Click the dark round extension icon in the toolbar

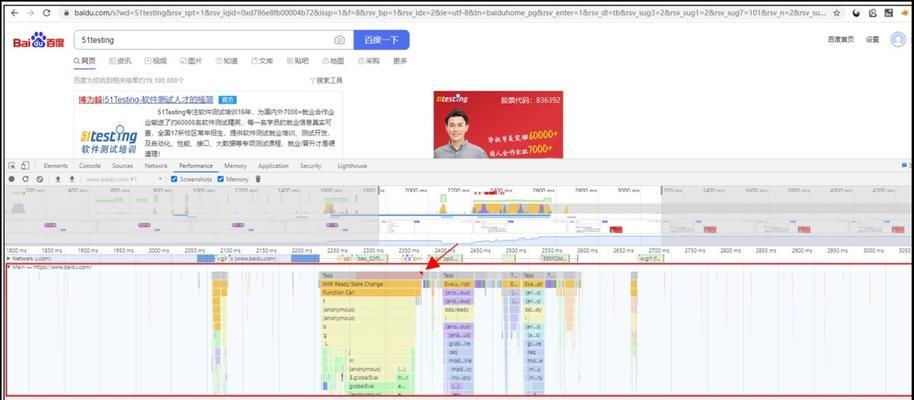[x=856, y=12]
